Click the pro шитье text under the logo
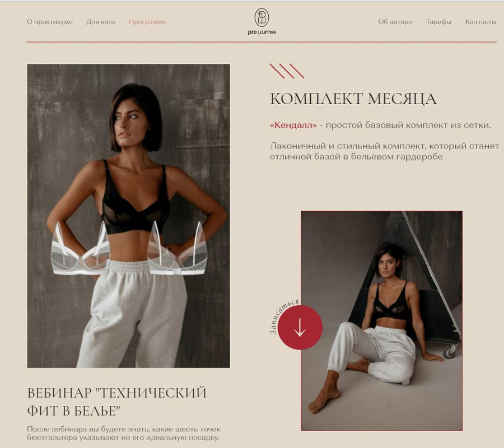The width and height of the screenshot is (504, 448). pos(262,32)
